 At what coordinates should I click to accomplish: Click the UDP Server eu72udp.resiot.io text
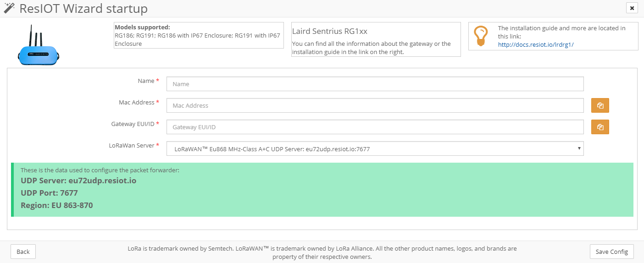pyautogui.click(x=78, y=181)
